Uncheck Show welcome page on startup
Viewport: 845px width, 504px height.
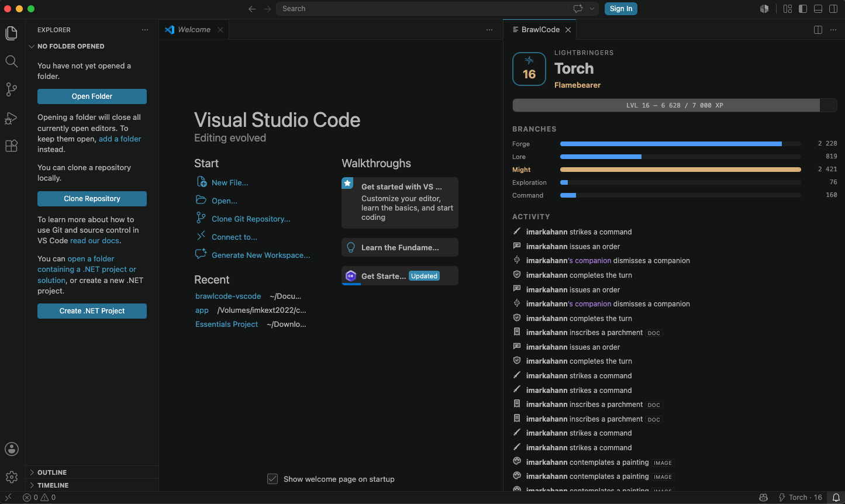coord(273,479)
